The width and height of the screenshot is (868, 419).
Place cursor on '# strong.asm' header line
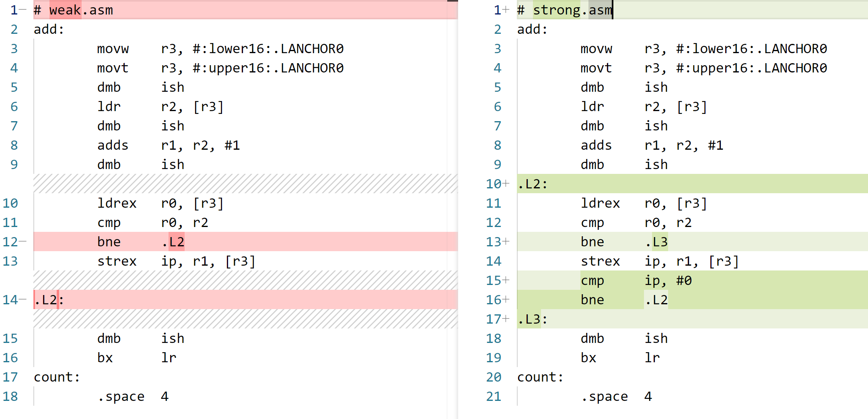(692, 10)
